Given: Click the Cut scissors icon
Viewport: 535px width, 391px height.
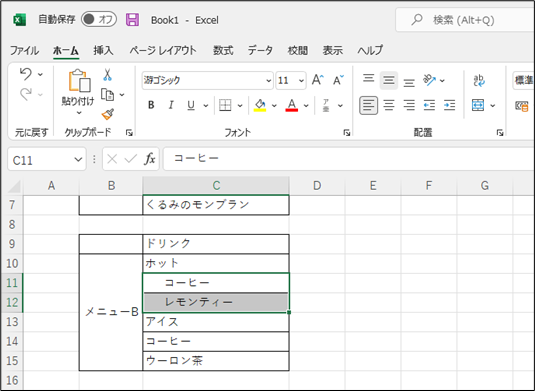Looking at the screenshot, I should [x=107, y=74].
